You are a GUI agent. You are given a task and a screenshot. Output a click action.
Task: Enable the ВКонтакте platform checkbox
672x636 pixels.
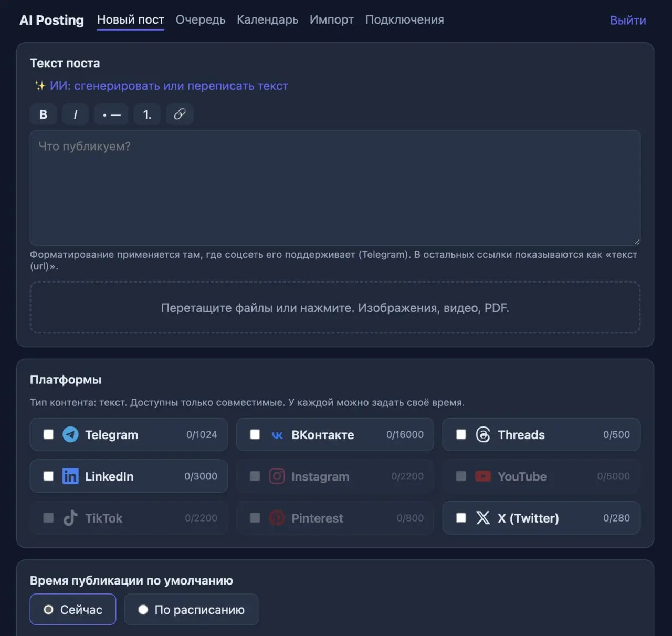[x=255, y=434]
